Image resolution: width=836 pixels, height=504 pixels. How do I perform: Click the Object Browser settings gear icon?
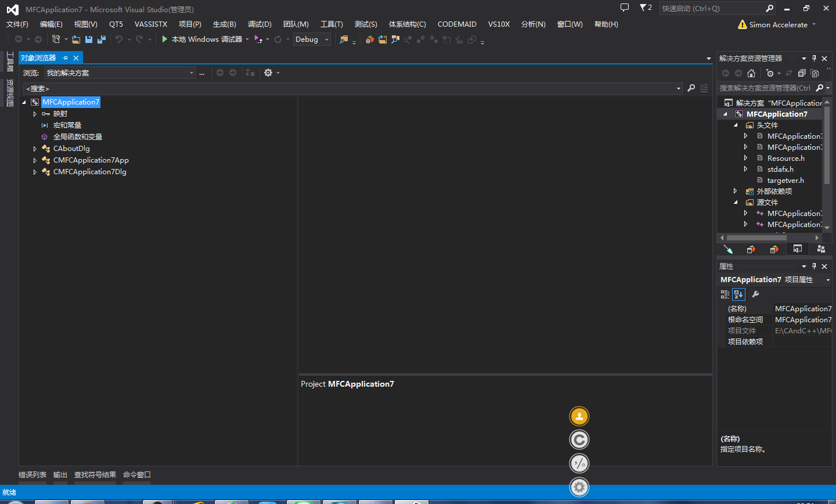click(268, 73)
